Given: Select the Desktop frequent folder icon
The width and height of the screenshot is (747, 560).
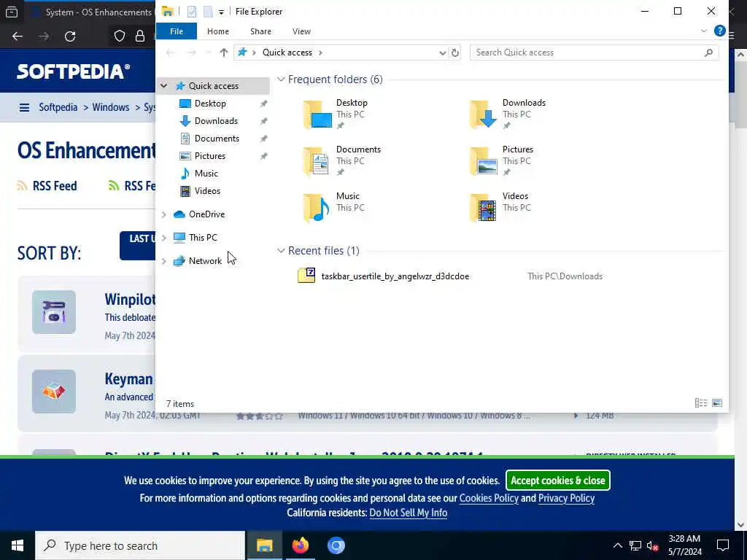Looking at the screenshot, I should pyautogui.click(x=317, y=114).
